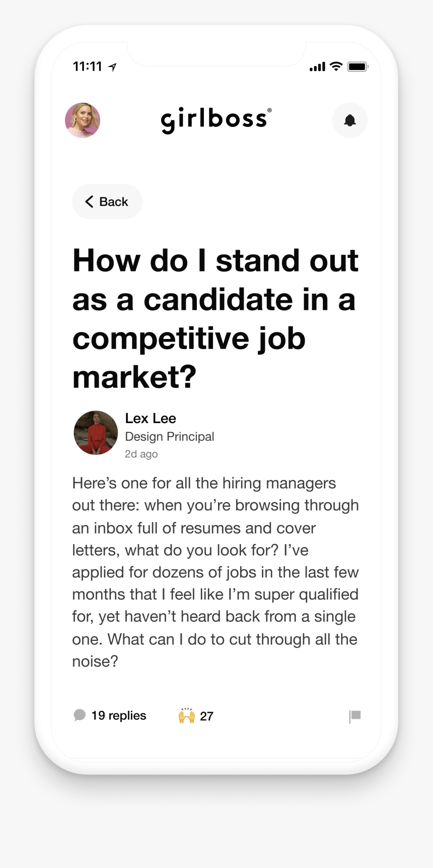The height and width of the screenshot is (868, 433).
Task: Open the notifications bell
Action: tap(349, 120)
